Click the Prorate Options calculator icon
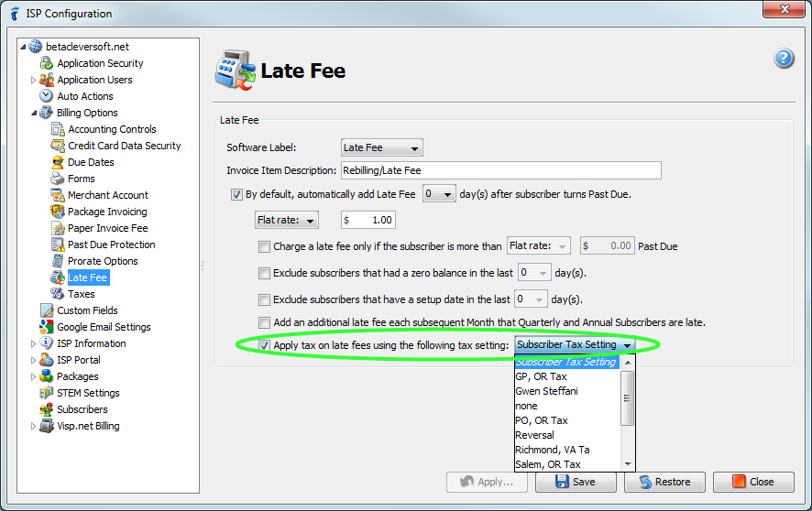The width and height of the screenshot is (812, 511). point(58,261)
